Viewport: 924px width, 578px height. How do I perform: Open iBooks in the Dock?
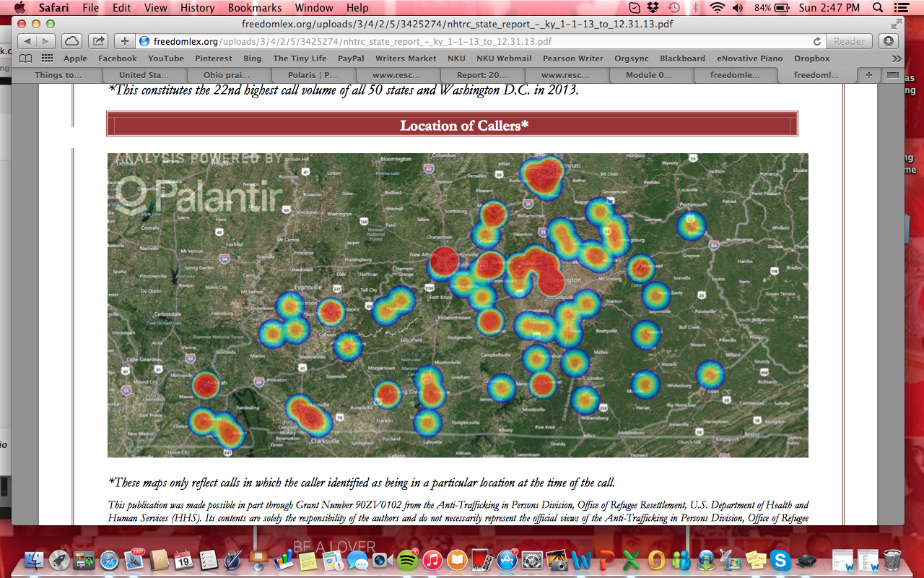457,559
